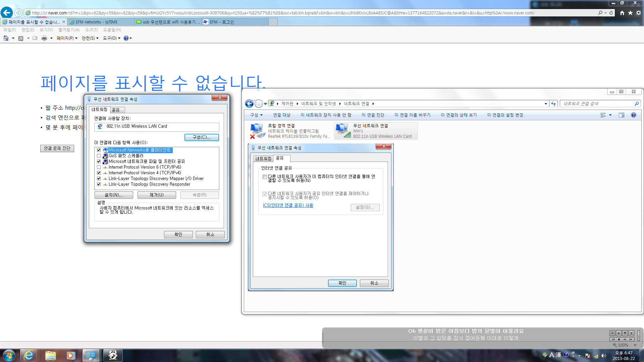Expand address bar history dropdown in Network Connections
The height and width of the screenshot is (362, 644).
tap(546, 104)
